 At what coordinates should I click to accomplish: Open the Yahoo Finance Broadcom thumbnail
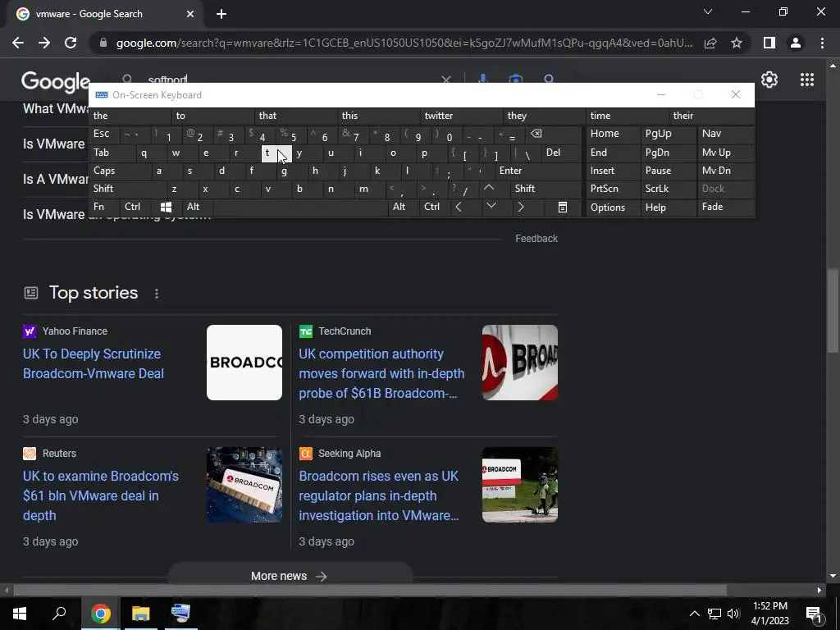click(x=244, y=363)
